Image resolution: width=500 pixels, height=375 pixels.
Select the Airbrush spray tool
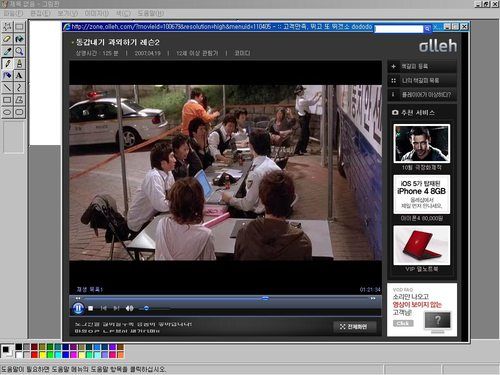[7, 76]
